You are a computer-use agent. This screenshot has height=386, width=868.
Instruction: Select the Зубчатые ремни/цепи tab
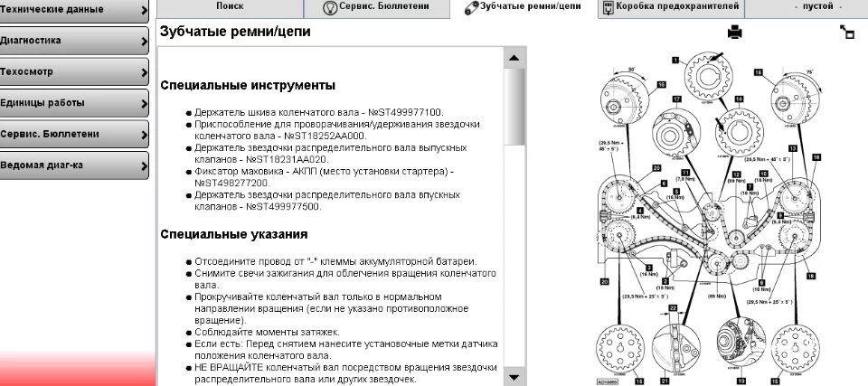(x=524, y=8)
